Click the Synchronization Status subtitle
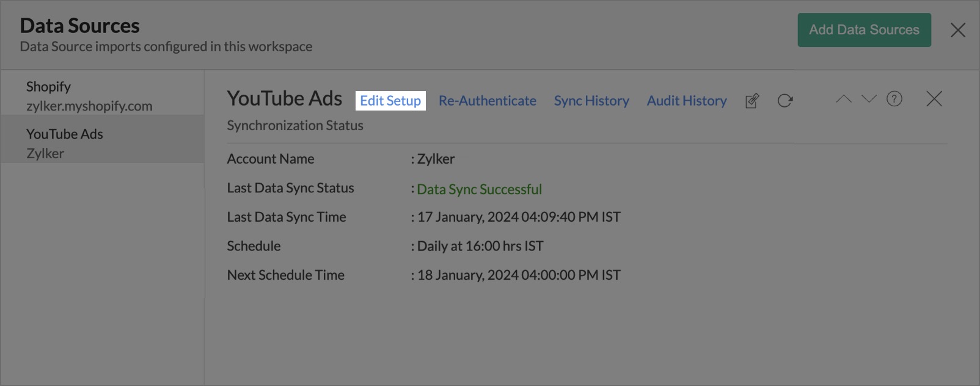The width and height of the screenshot is (980, 386). coord(295,125)
